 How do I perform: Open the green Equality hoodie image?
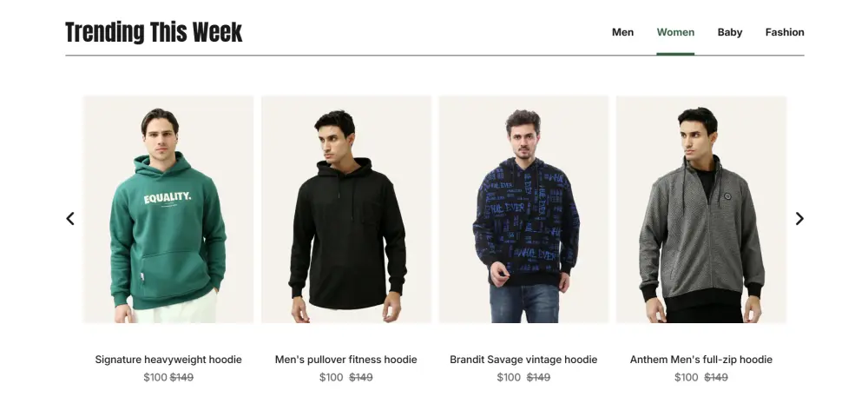[x=168, y=209]
